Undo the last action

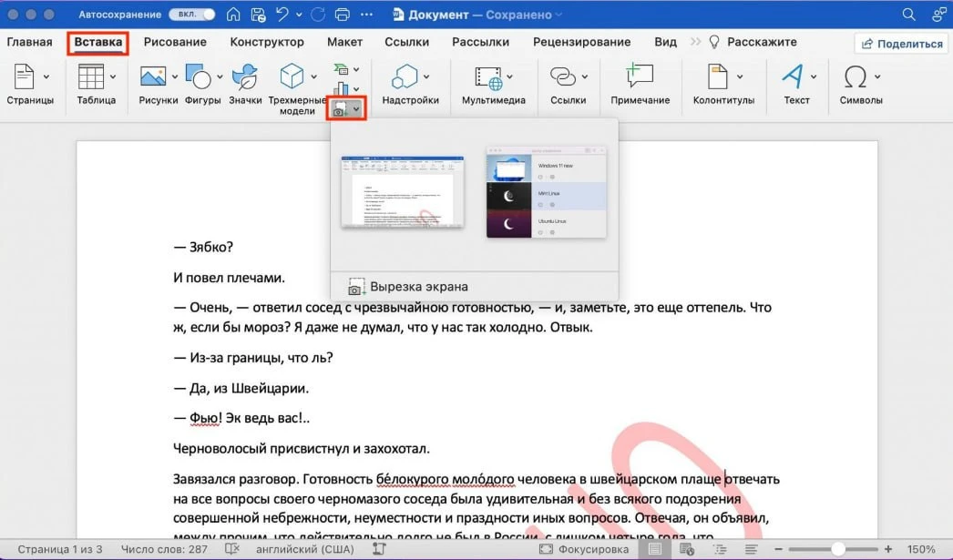[282, 14]
